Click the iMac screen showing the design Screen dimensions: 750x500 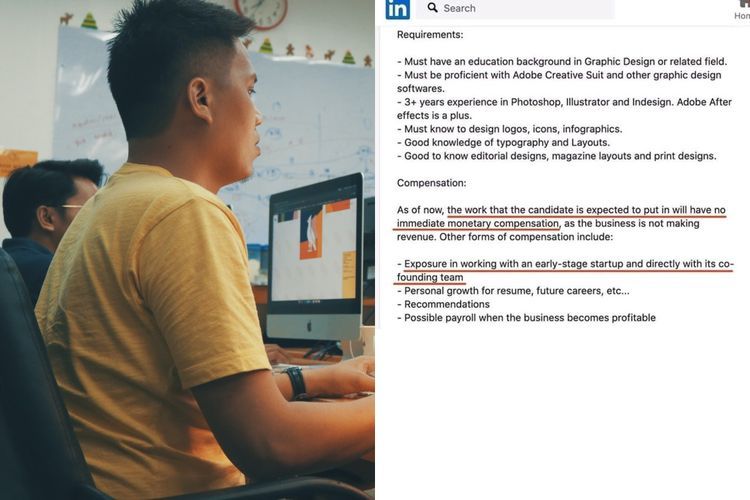(x=315, y=250)
